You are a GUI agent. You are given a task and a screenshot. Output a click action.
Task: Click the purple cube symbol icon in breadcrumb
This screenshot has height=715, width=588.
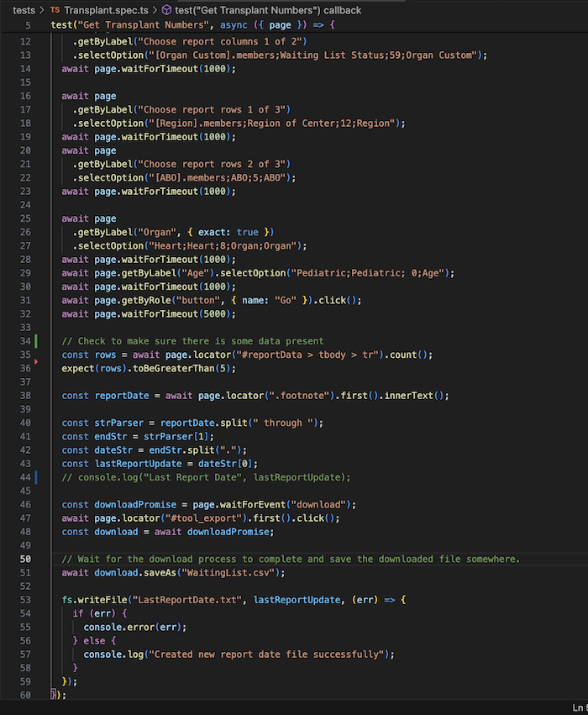pyautogui.click(x=167, y=10)
